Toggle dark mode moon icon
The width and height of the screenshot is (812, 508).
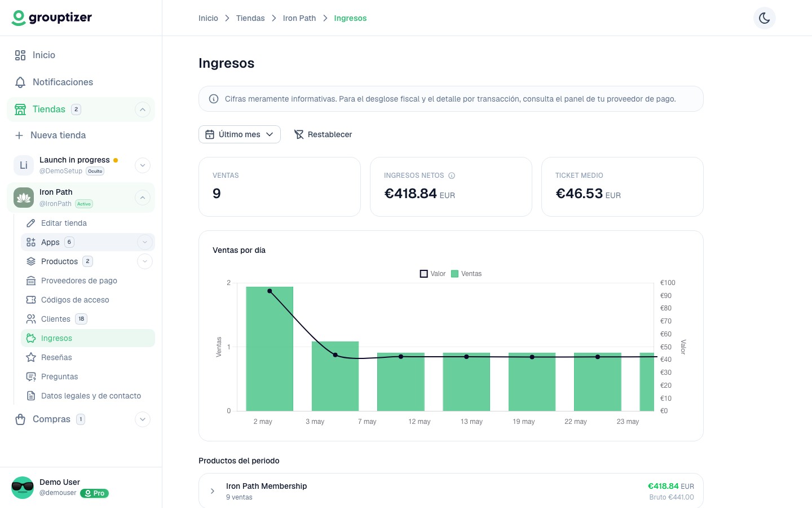coord(764,18)
